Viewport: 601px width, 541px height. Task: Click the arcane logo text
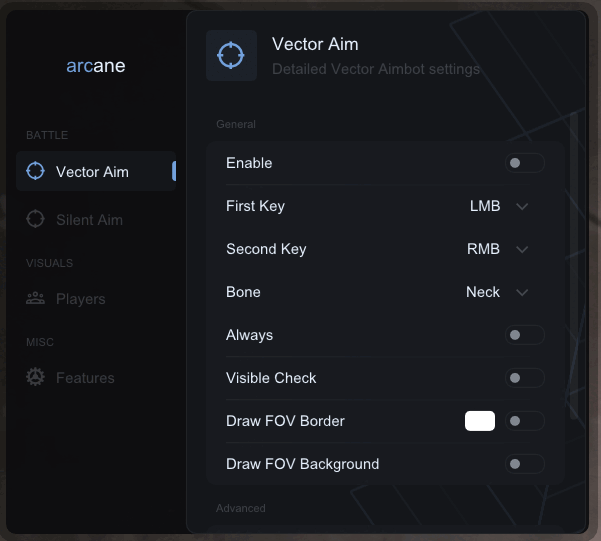(96, 67)
